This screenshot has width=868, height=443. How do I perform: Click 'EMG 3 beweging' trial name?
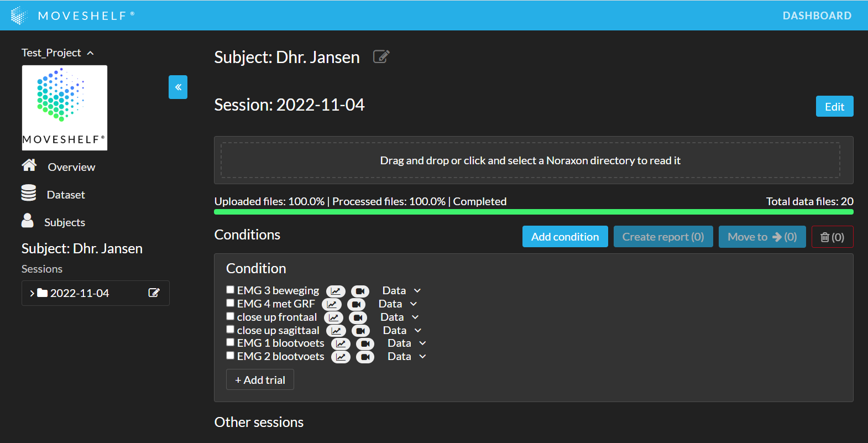click(x=278, y=290)
